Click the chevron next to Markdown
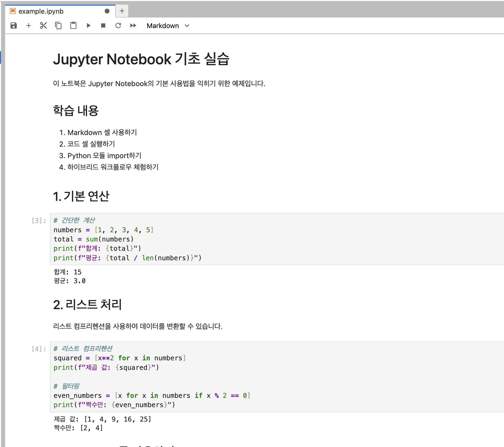504x447 pixels. pyautogui.click(x=187, y=26)
